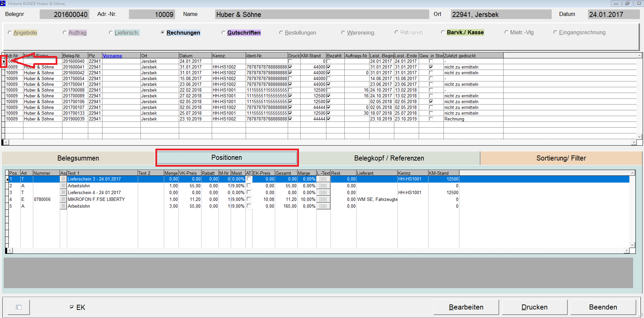Viewport: 644px width, 318px height.
Task: Open Belegkopf / Referenzen tab
Action: click(x=389, y=158)
